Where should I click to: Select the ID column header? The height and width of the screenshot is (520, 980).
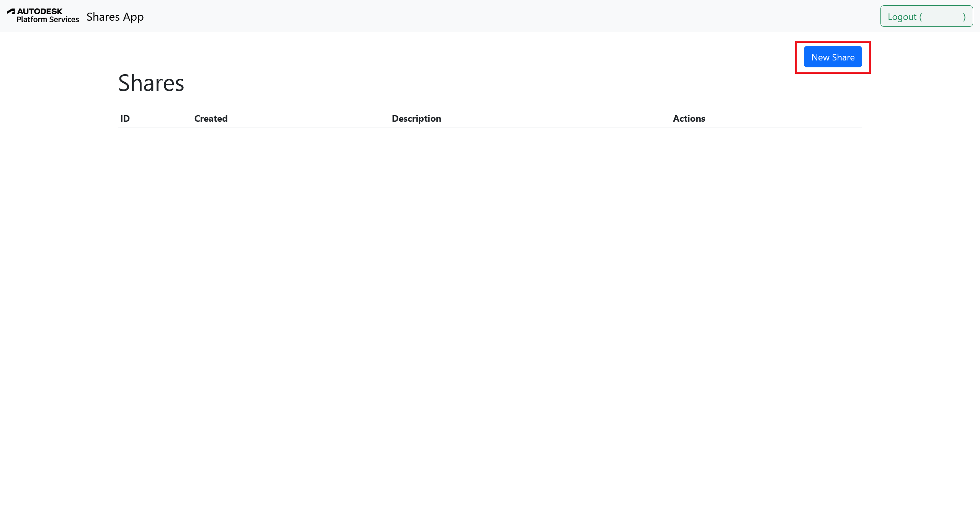tap(125, 119)
